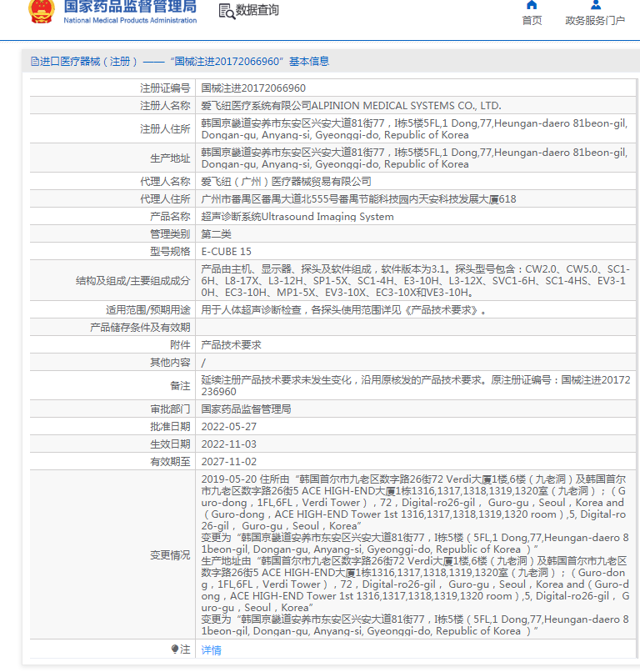Click the change record starting 2019-05-20
Viewport: 640px width, 672px height.
click(x=415, y=555)
